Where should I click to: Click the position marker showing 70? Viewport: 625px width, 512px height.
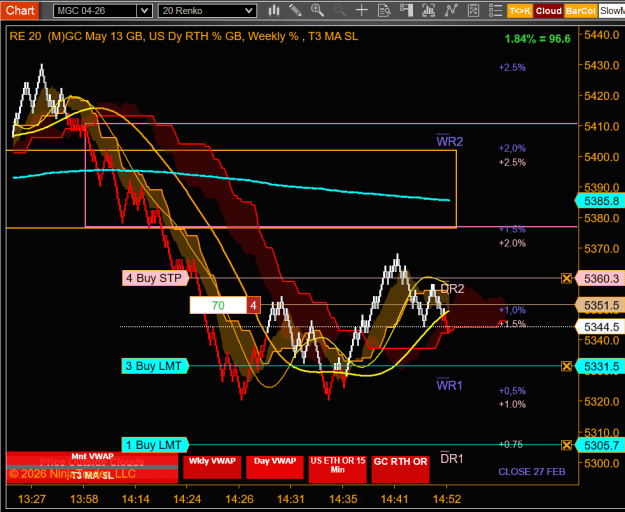218,305
